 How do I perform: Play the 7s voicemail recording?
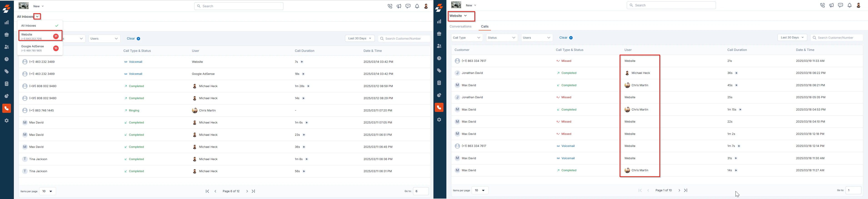coord(302,62)
